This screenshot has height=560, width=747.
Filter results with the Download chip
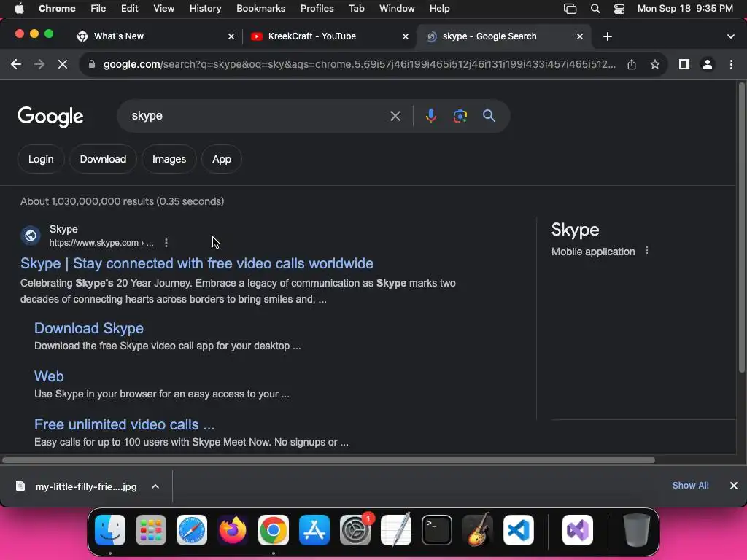[x=103, y=159]
